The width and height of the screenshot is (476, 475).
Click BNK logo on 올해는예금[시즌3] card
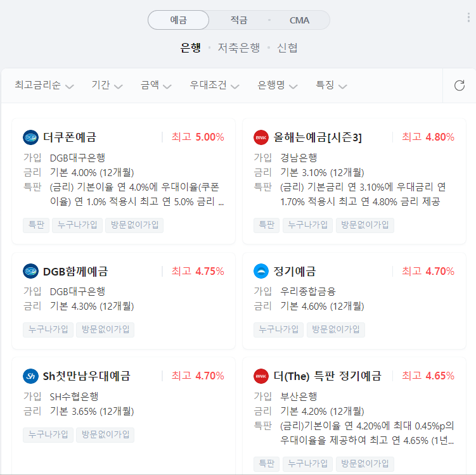[x=261, y=137]
